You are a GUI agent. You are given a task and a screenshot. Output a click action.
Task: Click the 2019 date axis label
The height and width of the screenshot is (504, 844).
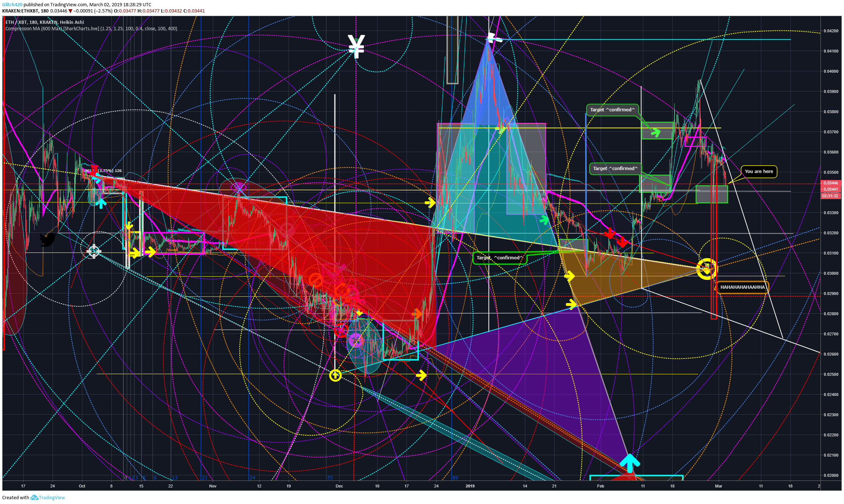tap(470, 486)
